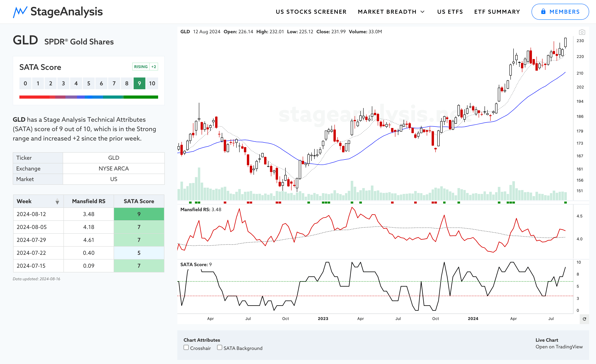Click the GLD ticker table value

(x=114, y=158)
